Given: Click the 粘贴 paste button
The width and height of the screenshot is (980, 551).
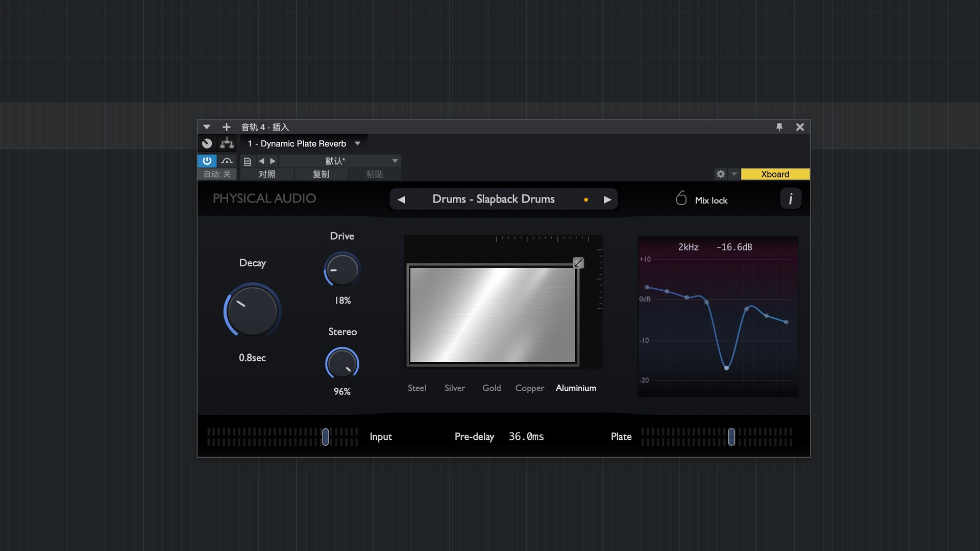Looking at the screenshot, I should [375, 174].
